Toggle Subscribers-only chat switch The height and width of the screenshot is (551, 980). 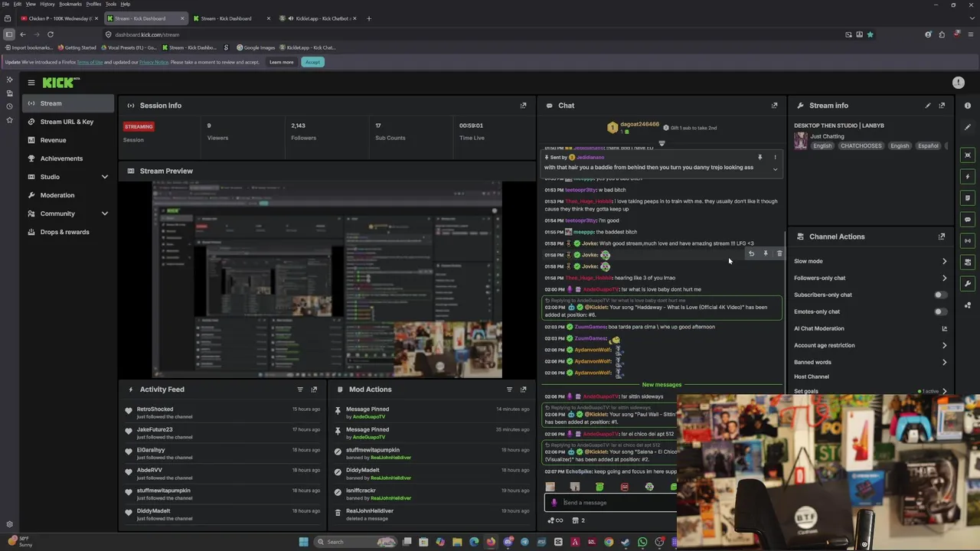[x=940, y=295]
